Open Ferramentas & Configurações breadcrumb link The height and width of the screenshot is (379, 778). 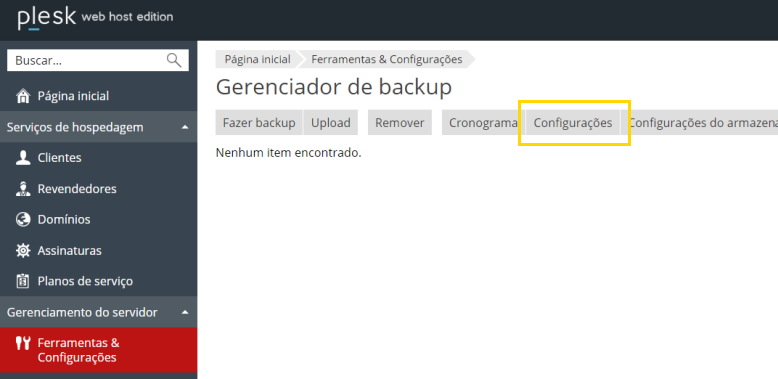click(387, 60)
